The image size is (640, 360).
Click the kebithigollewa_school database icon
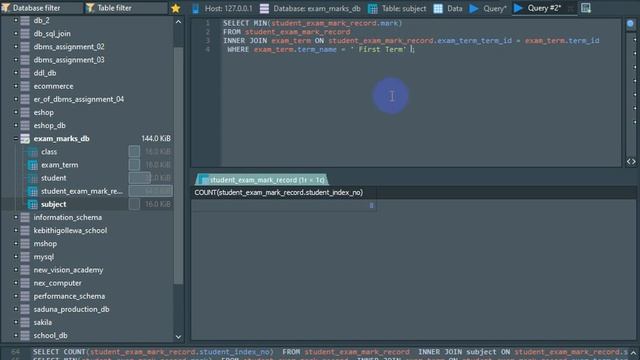(x=25, y=231)
